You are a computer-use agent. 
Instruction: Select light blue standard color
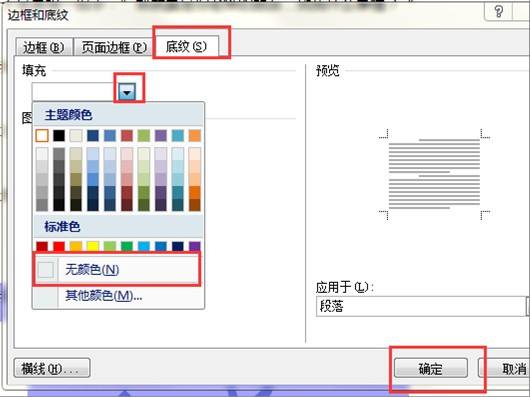coord(144,246)
